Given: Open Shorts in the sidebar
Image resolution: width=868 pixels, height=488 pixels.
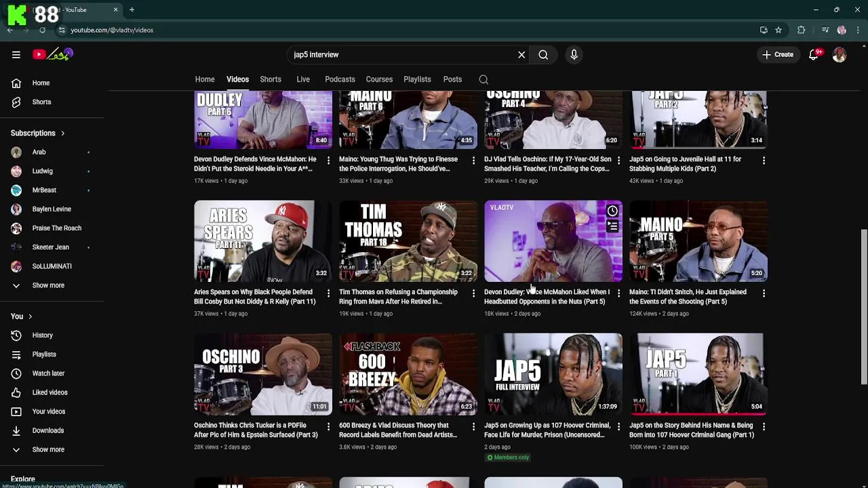Looking at the screenshot, I should pyautogui.click(x=52, y=102).
